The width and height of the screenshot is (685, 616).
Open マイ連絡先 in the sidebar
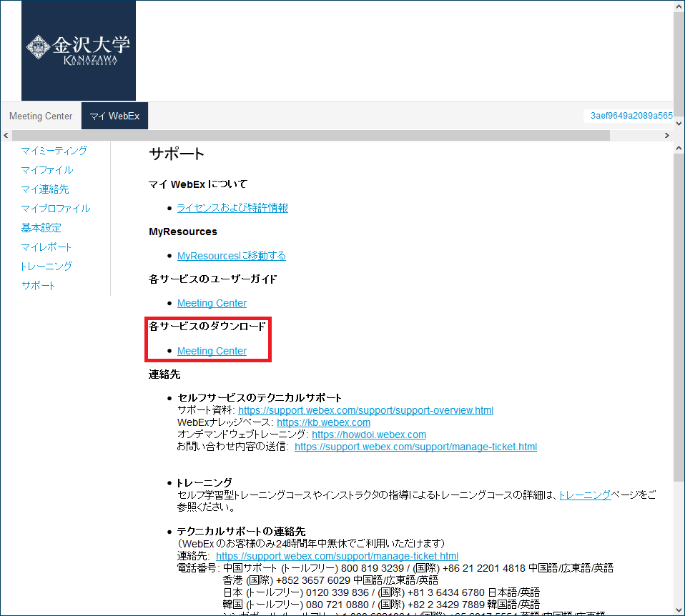(x=45, y=189)
